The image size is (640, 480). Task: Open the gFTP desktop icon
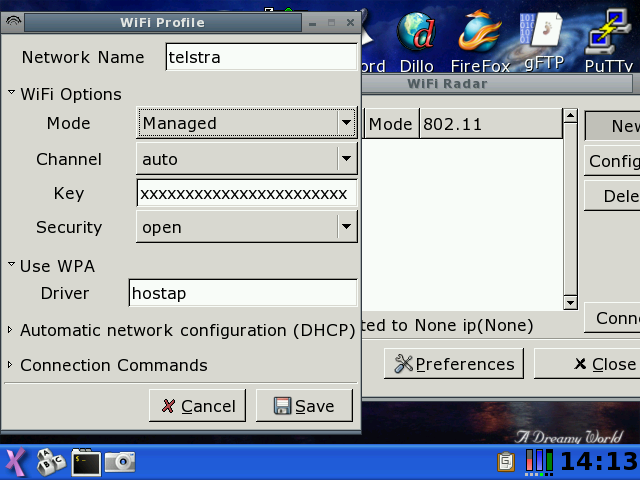[x=545, y=33]
